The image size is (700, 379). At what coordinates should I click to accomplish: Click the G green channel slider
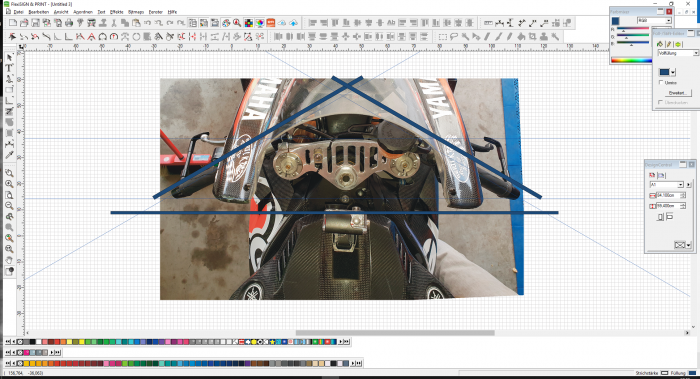633,36
